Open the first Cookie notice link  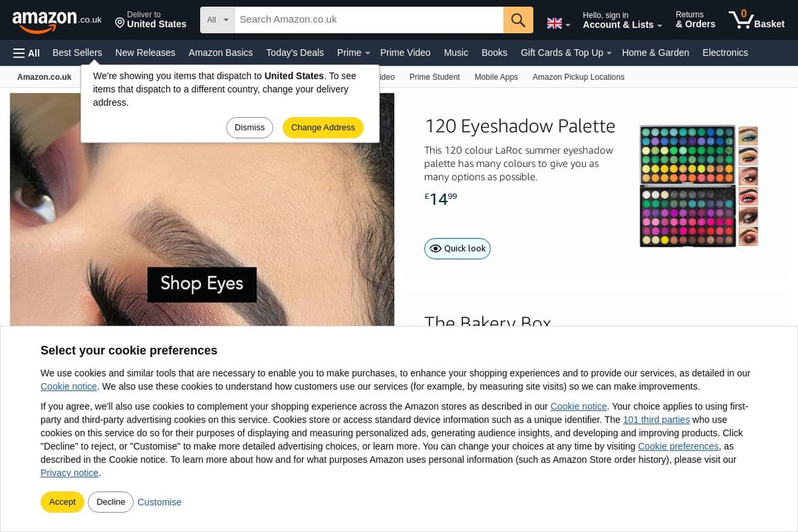[x=69, y=387]
